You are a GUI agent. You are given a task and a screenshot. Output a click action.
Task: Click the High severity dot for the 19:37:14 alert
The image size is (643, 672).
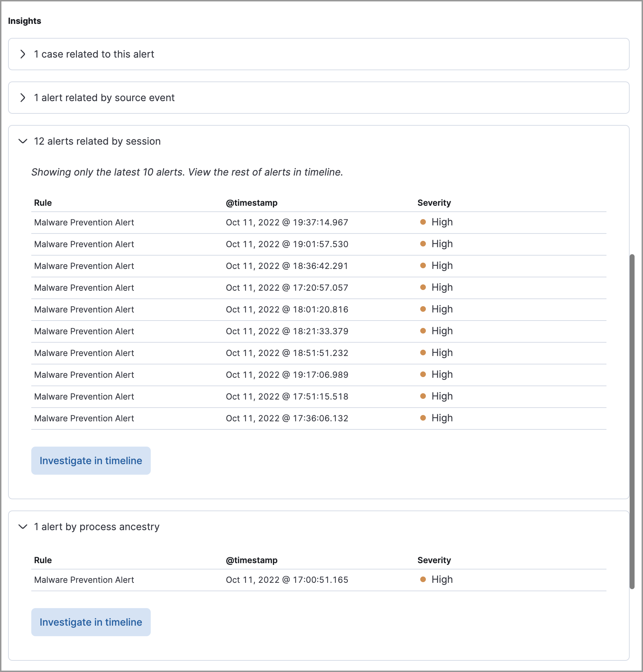[423, 222]
